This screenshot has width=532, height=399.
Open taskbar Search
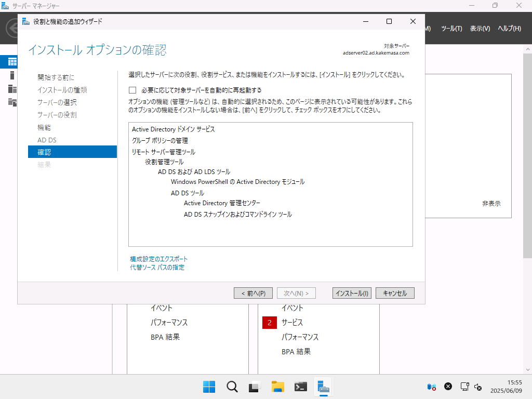click(x=232, y=387)
